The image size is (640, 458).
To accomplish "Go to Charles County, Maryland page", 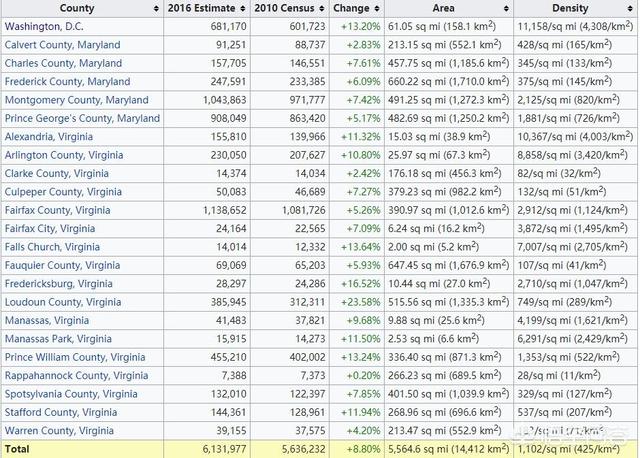I will (63, 63).
